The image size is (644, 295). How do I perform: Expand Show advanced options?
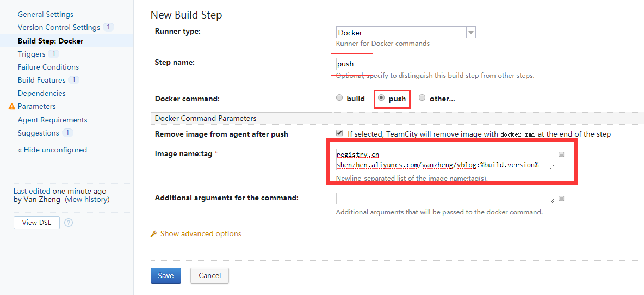(201, 234)
